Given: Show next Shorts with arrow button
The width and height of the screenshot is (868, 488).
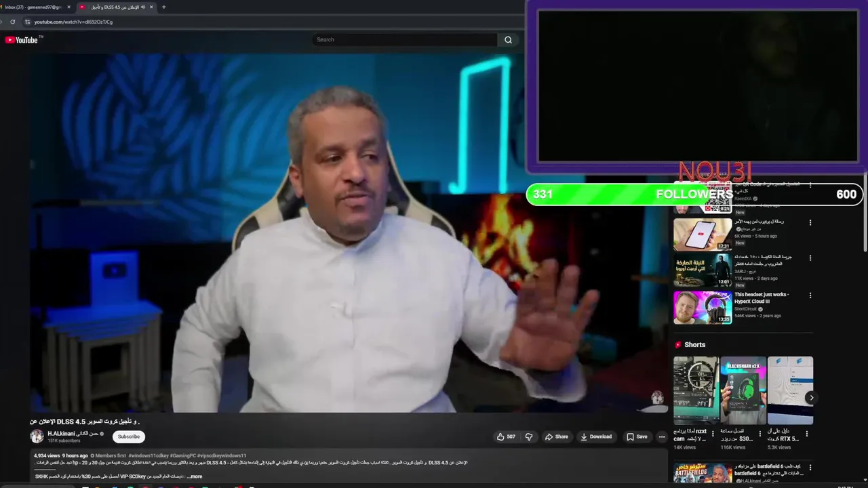Looking at the screenshot, I should point(810,398).
